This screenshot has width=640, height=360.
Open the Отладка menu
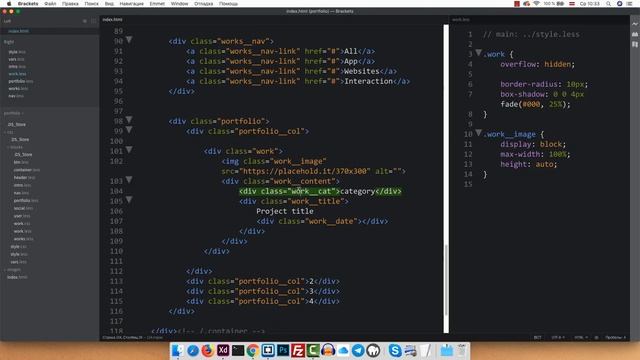(x=203, y=4)
